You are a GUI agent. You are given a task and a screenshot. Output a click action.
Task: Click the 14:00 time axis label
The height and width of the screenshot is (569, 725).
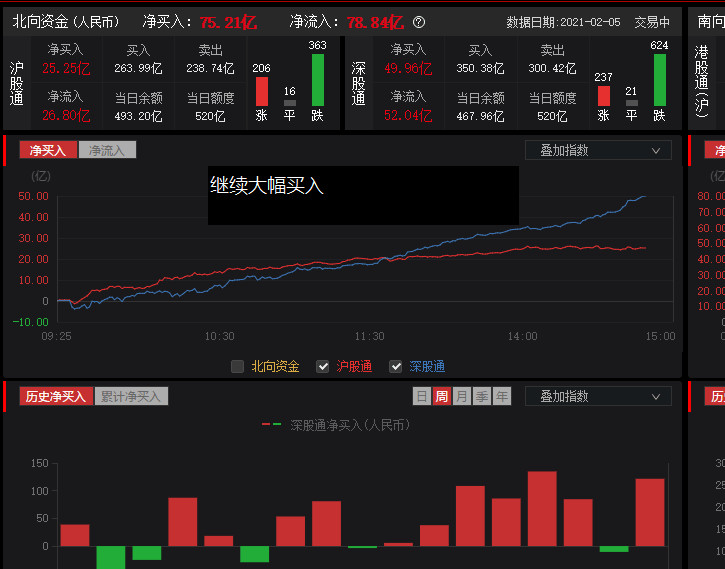522,336
